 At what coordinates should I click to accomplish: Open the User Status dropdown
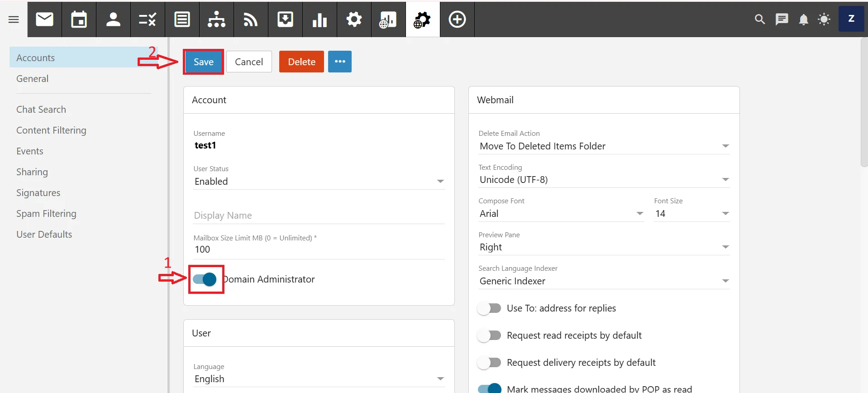[319, 182]
